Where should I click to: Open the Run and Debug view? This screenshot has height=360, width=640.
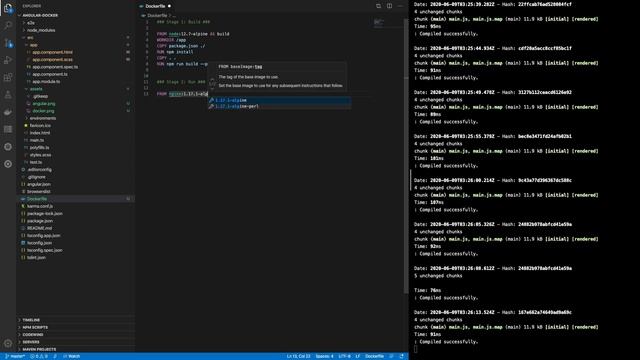point(8,60)
